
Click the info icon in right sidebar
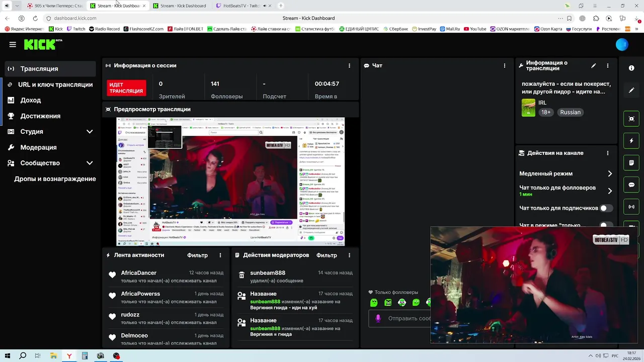[x=631, y=68]
